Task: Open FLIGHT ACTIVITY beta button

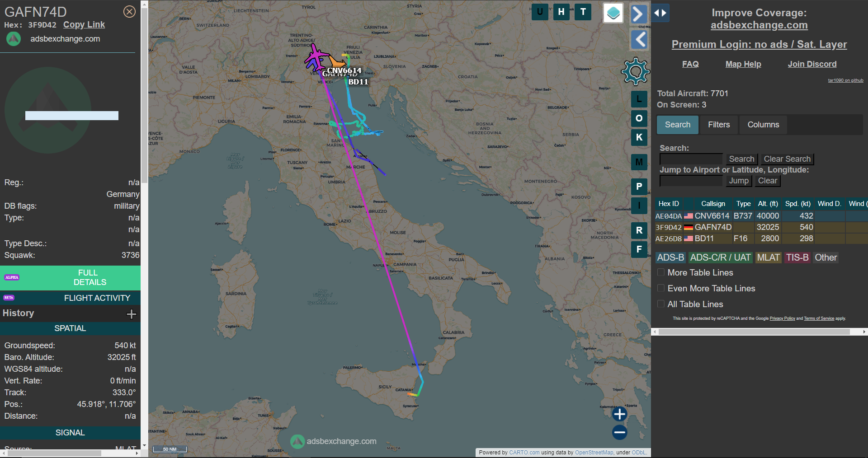Action: tap(70, 298)
